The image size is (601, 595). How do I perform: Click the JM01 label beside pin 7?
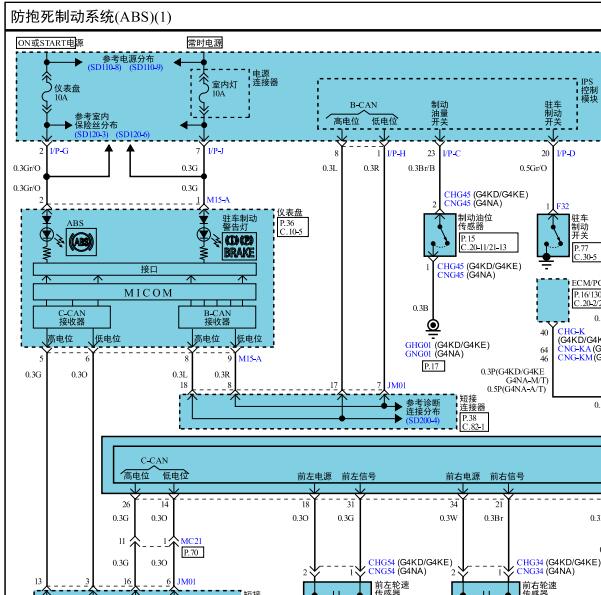coord(396,385)
